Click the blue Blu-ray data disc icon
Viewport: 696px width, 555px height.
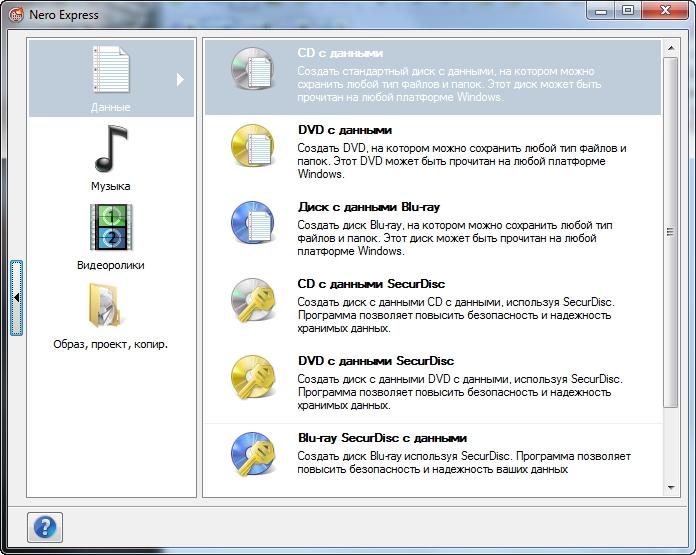point(252,222)
